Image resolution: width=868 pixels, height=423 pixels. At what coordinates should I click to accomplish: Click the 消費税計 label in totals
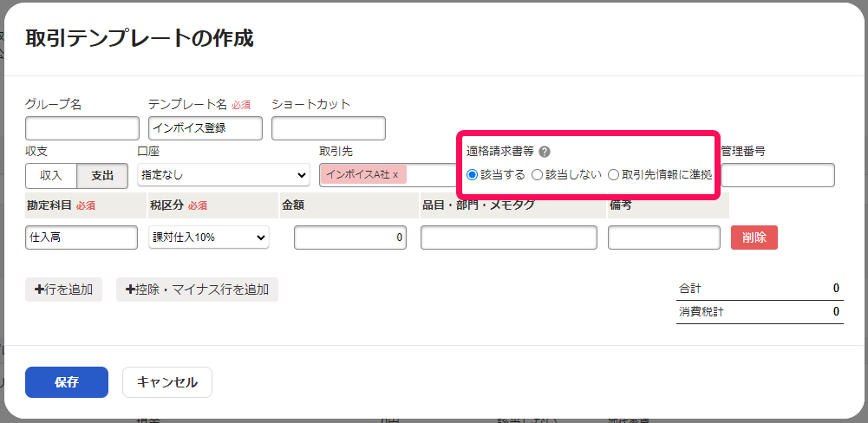coord(701,312)
